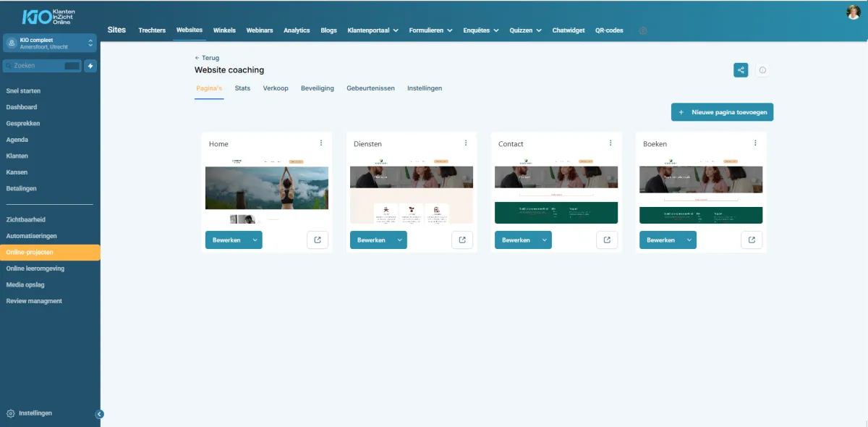Open QR-codes in top navigation

tap(609, 30)
